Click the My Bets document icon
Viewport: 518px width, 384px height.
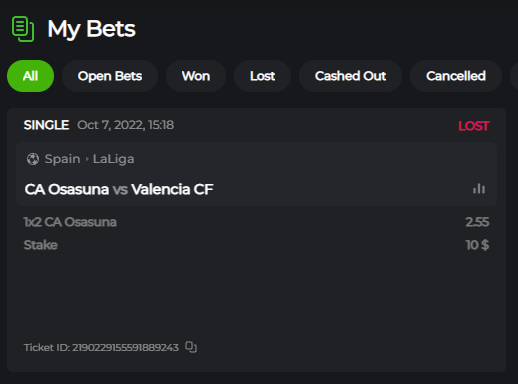[x=23, y=29]
